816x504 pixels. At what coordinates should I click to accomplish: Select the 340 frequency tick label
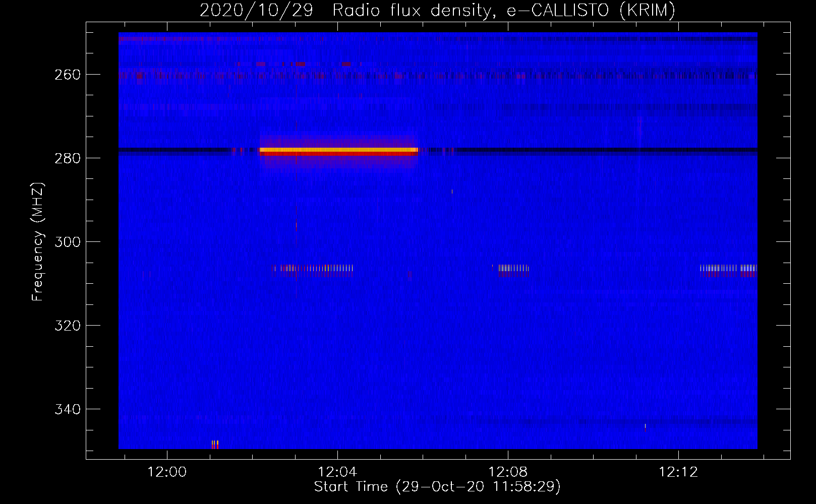tap(68, 409)
